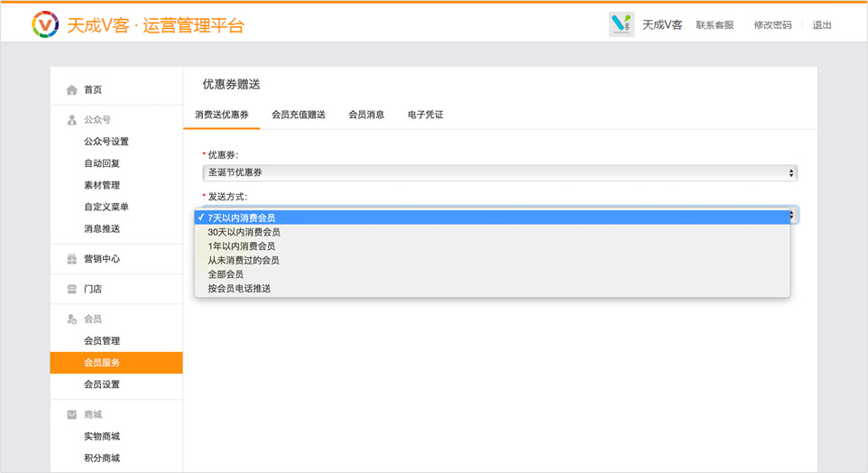
Task: Click the store icon beside 门店
Action: (72, 290)
